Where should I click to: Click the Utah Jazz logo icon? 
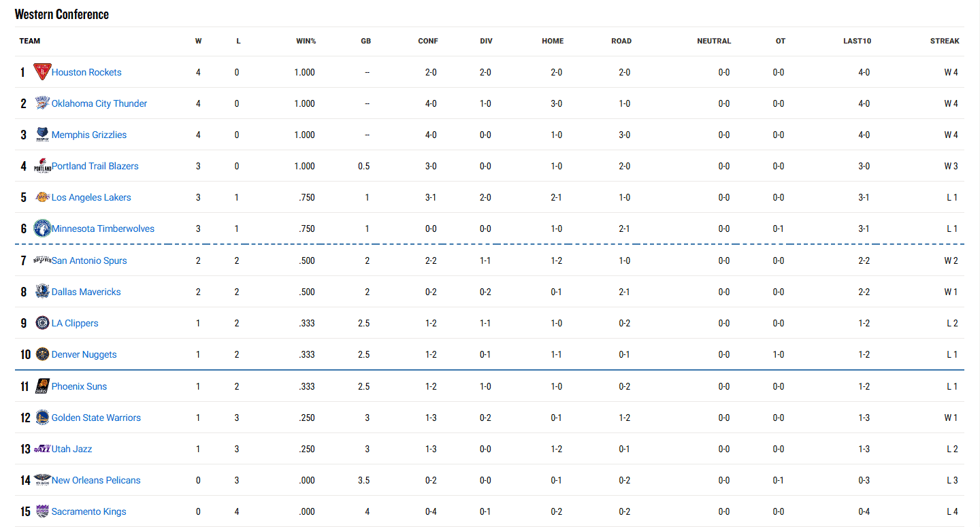[42, 449]
